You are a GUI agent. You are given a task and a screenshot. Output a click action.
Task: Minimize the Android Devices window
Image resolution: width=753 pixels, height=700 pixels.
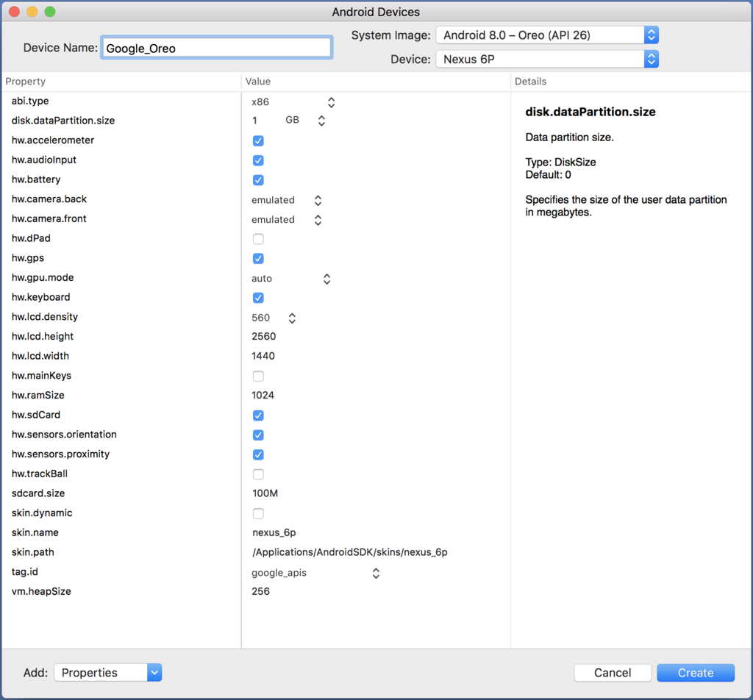click(32, 12)
